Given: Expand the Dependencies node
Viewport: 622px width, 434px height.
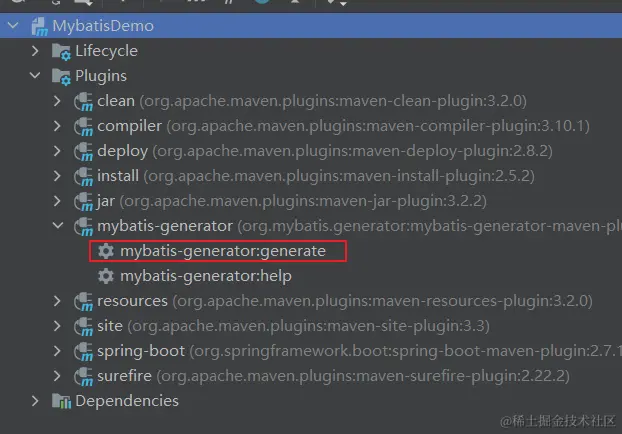Looking at the screenshot, I should point(35,401).
